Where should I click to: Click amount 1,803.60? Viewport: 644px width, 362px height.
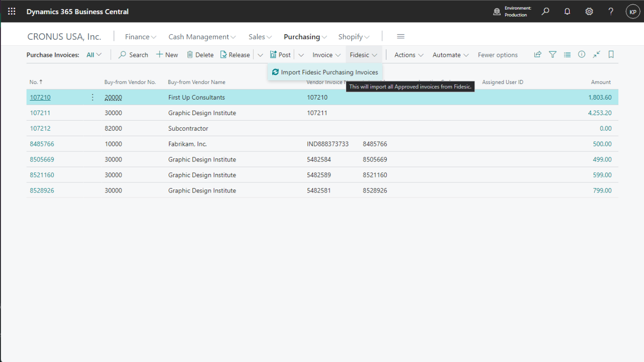click(x=600, y=98)
